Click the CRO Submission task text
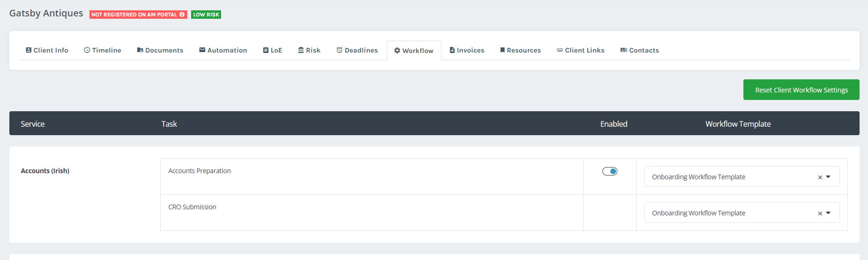 tap(192, 207)
